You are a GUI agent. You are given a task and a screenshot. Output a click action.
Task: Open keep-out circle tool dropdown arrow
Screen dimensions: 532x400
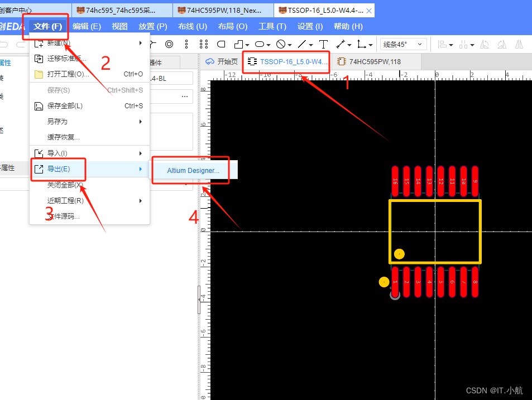289,45
